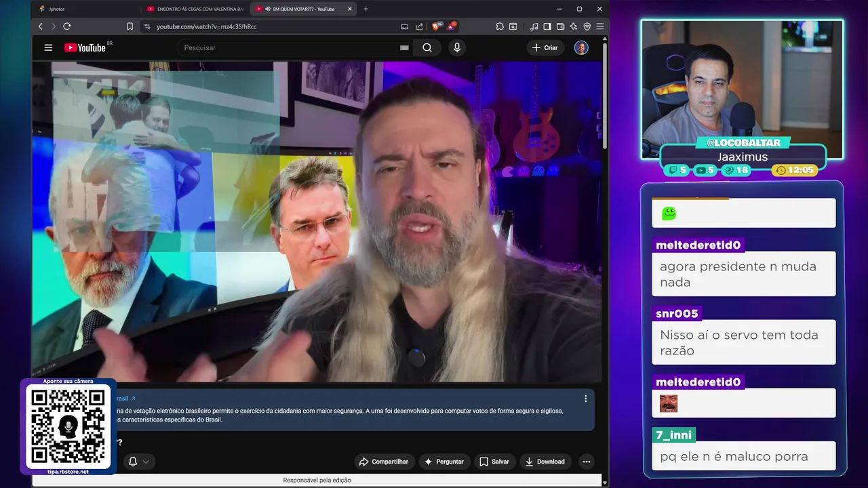This screenshot has height=488, width=868.
Task: Bookmark this page using bookmark icon
Action: click(x=130, y=26)
